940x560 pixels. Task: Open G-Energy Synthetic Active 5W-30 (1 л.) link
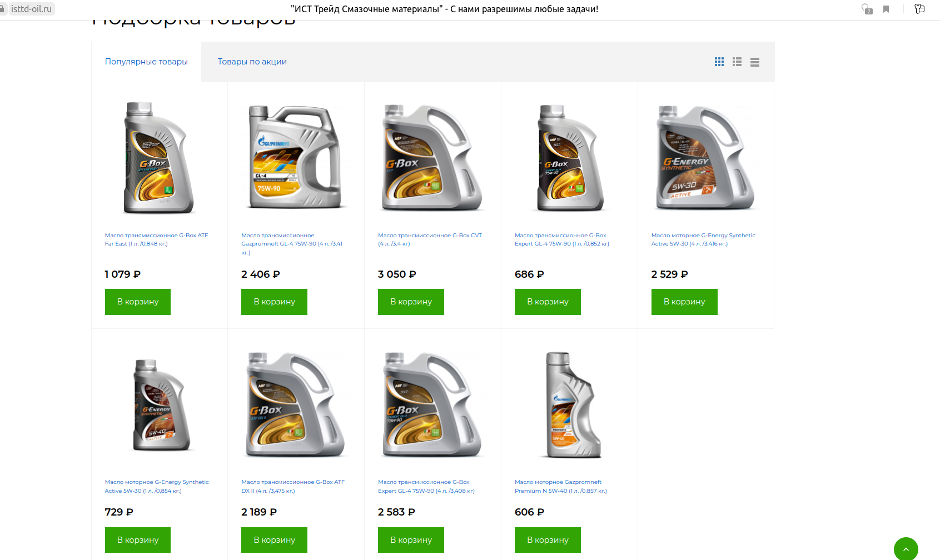click(157, 486)
